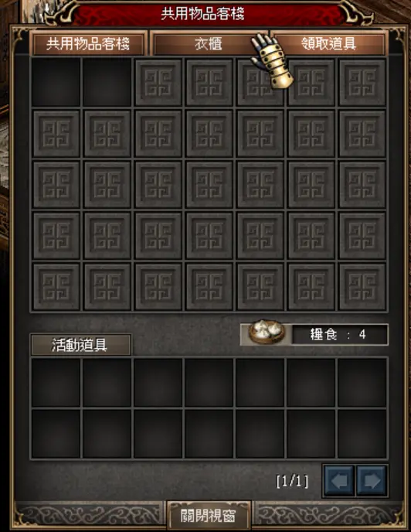
Task: Switch to the 共用物品客棧 tab
Action: [x=88, y=44]
